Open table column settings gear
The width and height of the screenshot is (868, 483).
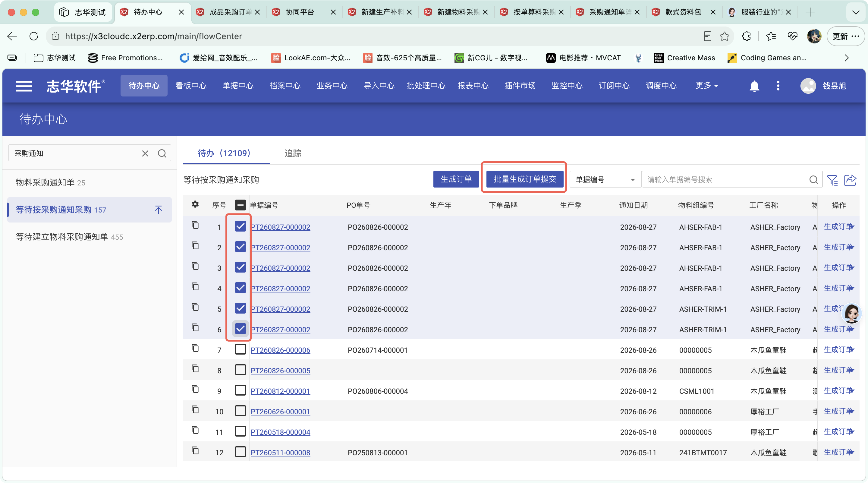click(x=195, y=204)
